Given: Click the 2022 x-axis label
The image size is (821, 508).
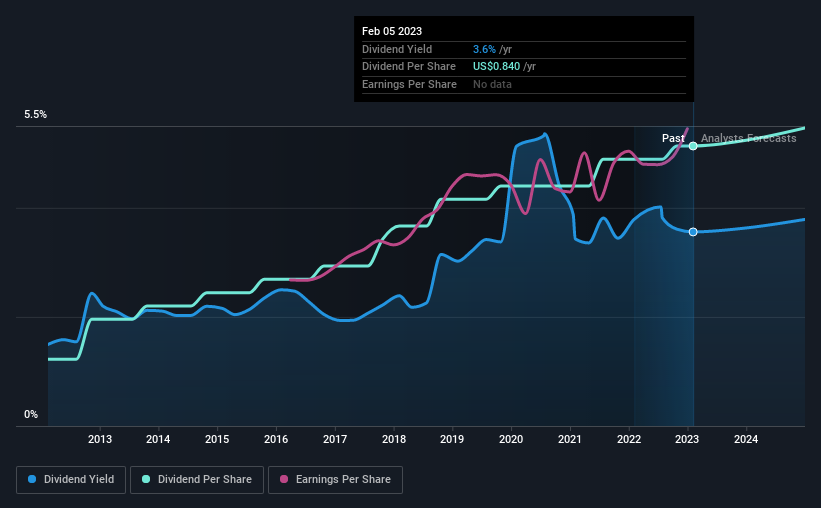Looking at the screenshot, I should (x=629, y=439).
